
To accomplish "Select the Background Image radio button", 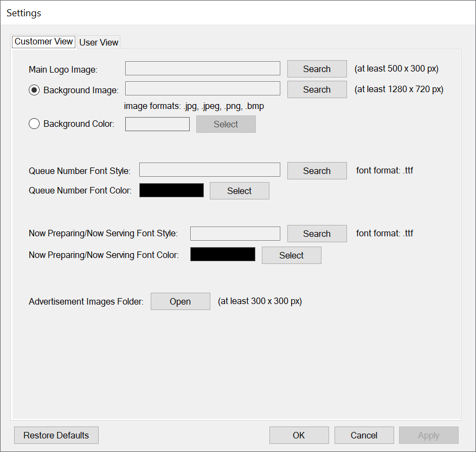I will (x=35, y=90).
